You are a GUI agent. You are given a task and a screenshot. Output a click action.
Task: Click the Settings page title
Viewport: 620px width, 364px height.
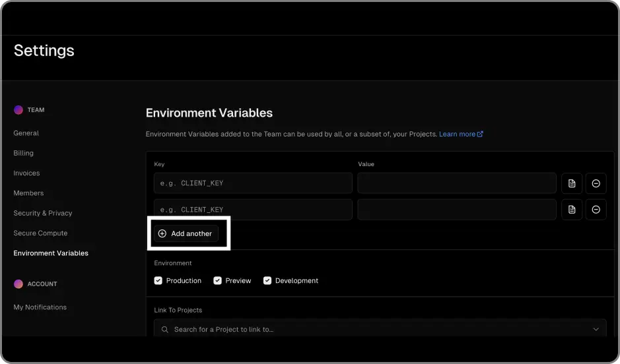[x=44, y=51]
